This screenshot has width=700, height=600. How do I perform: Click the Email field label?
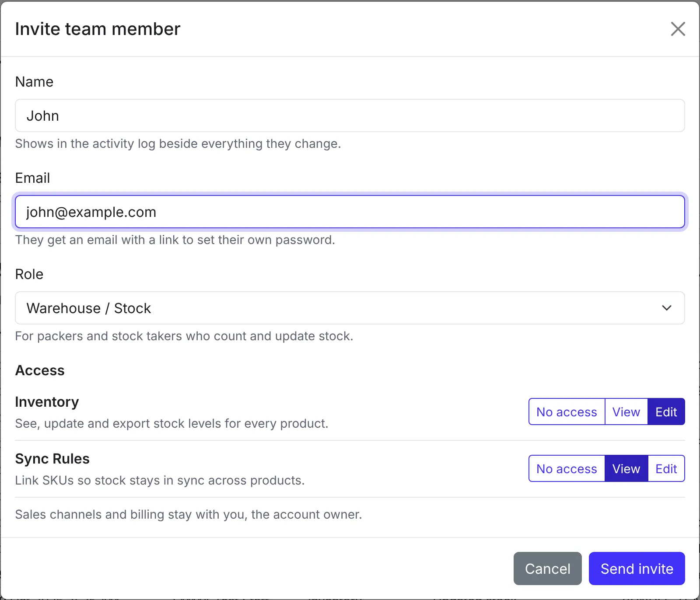tap(32, 178)
